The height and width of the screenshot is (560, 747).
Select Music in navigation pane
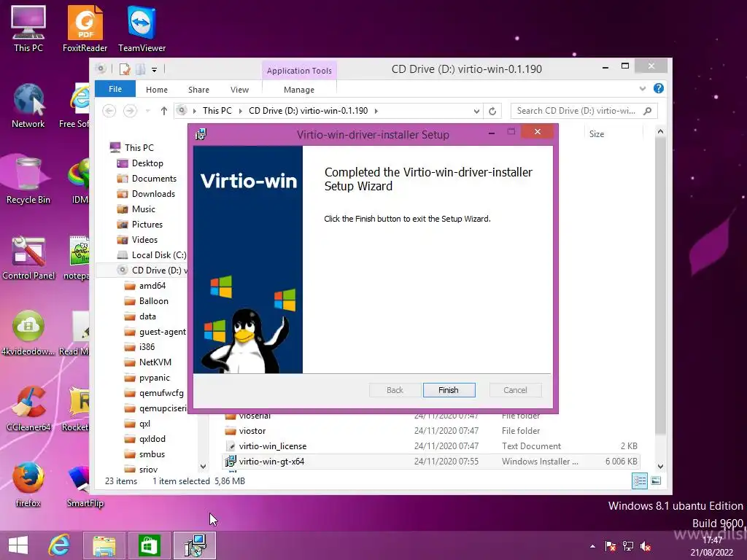coord(144,209)
